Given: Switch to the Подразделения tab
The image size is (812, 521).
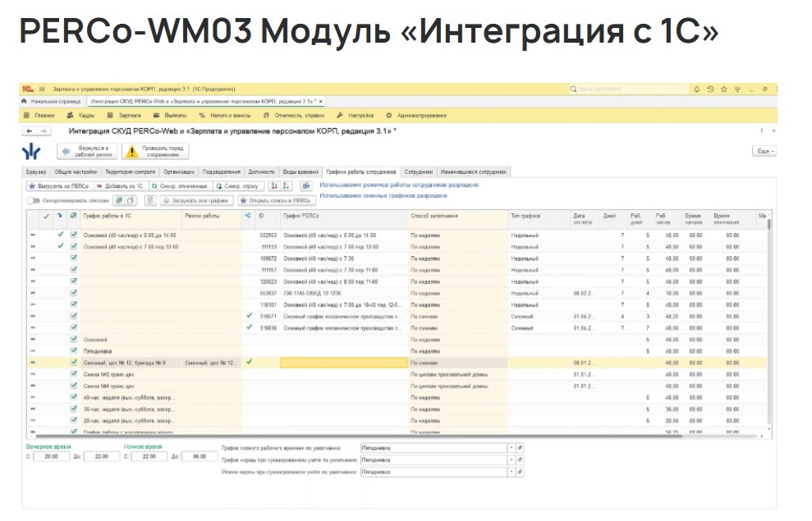Looking at the screenshot, I should [x=221, y=172].
